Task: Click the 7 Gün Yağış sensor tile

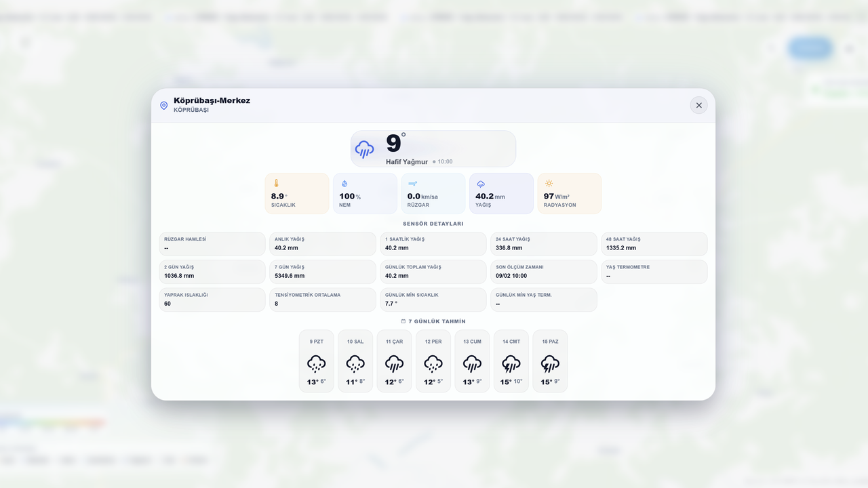Action: pyautogui.click(x=323, y=272)
